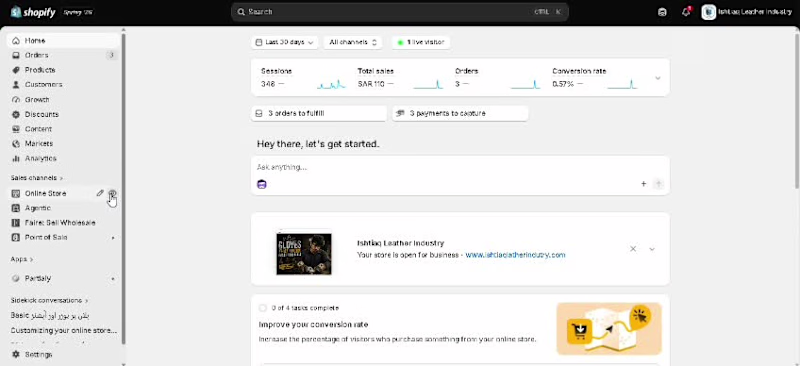Viewport: 800px width, 366px height.
Task: Dismiss the store card with X
Action: click(633, 249)
